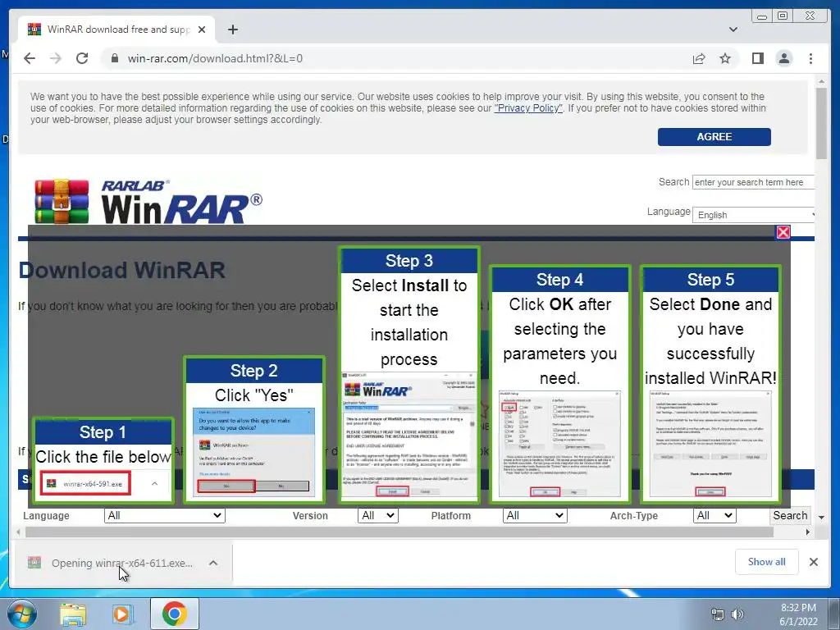Click the filter Search button
Screen dimensions: 840x630
(x=790, y=515)
